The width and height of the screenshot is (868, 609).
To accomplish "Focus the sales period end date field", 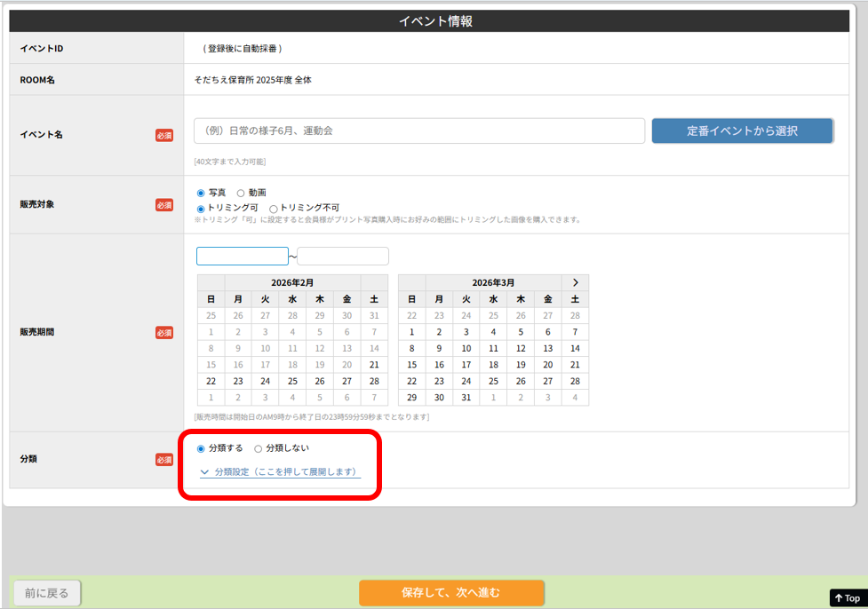I will [343, 257].
